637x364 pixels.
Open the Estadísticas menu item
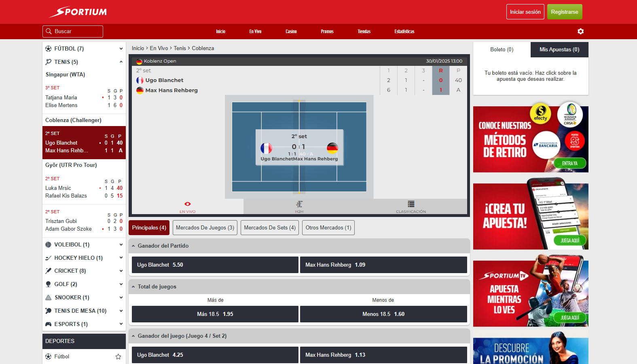point(404,32)
